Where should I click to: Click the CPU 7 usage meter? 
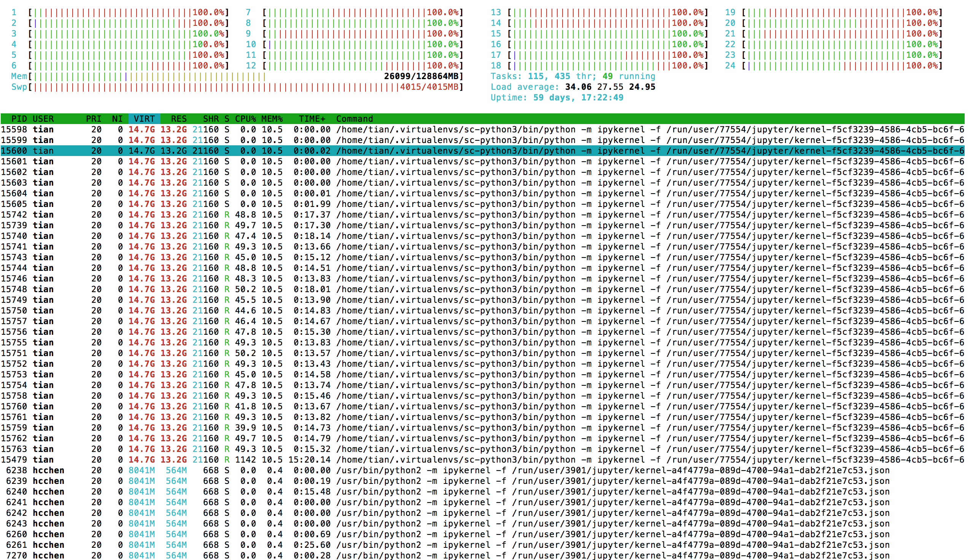pos(355,12)
